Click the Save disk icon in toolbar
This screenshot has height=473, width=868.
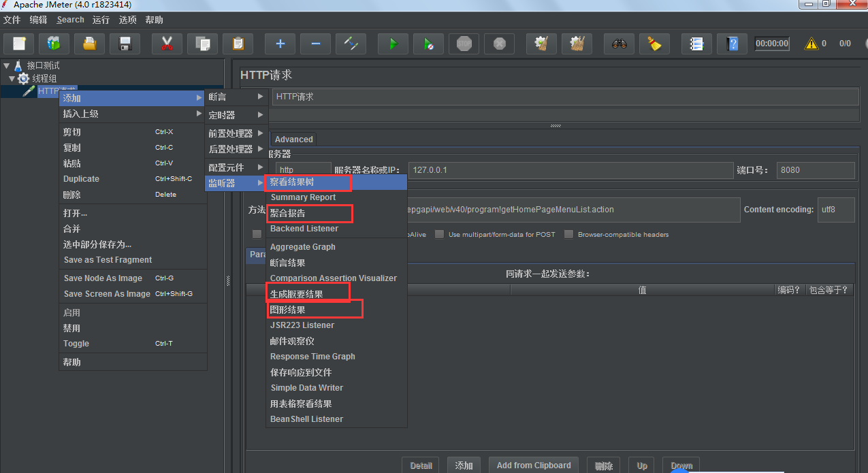click(125, 44)
